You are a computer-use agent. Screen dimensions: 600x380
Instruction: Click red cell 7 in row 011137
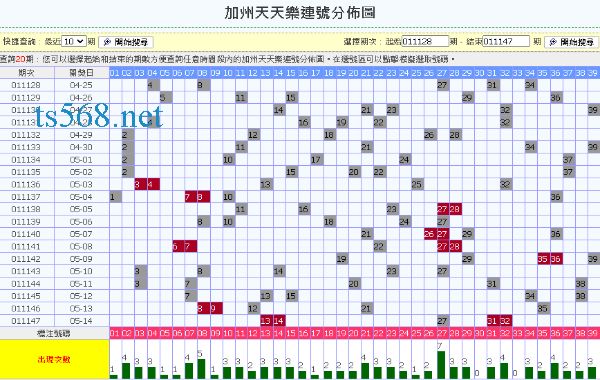point(190,197)
